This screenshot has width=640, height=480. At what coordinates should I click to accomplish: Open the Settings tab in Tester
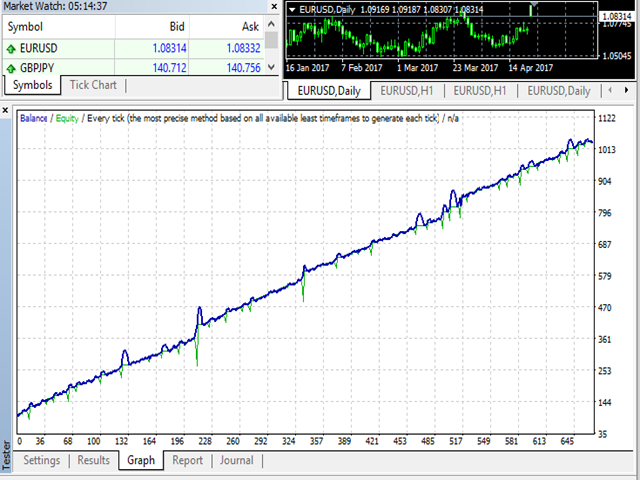pyautogui.click(x=42, y=461)
